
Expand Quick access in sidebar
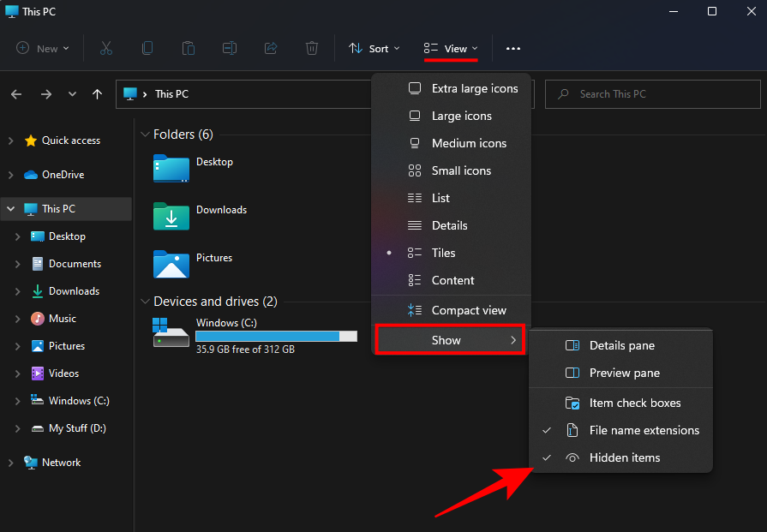[x=10, y=140]
